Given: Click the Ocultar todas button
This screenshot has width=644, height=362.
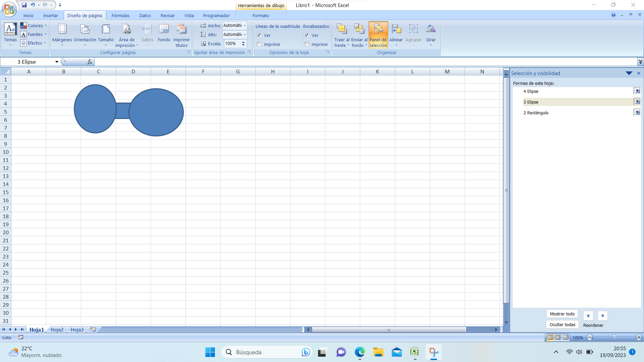Looking at the screenshot, I should coord(562,325).
